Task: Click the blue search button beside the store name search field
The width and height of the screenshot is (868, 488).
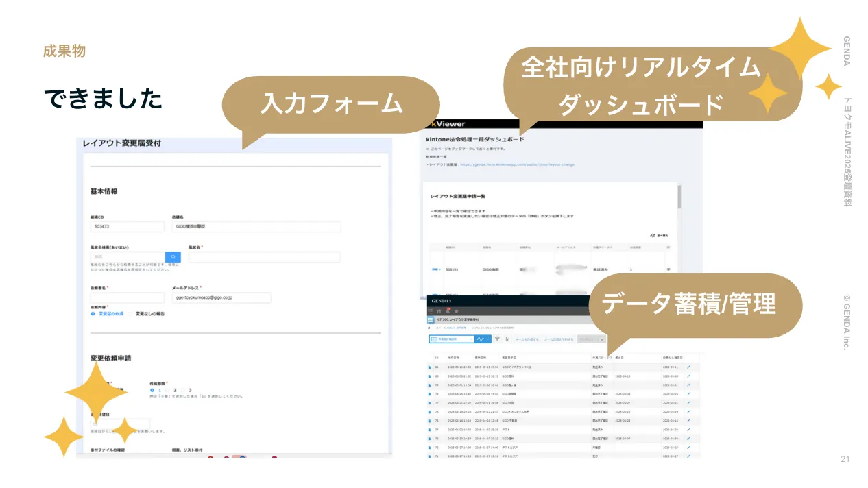Action: (x=173, y=257)
